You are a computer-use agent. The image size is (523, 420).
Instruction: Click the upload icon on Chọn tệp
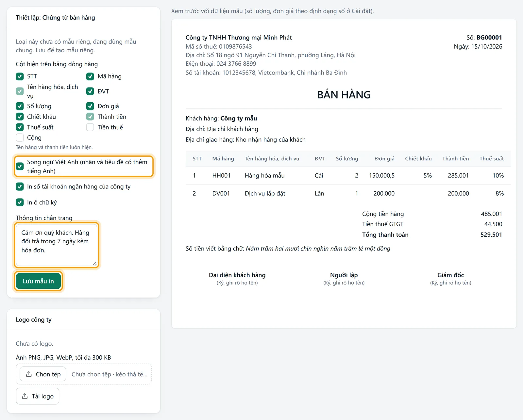[29, 374]
